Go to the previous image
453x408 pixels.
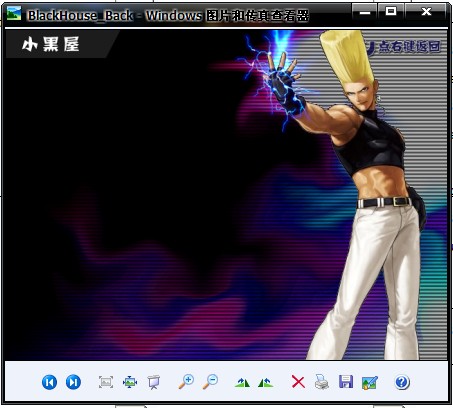[x=49, y=382]
